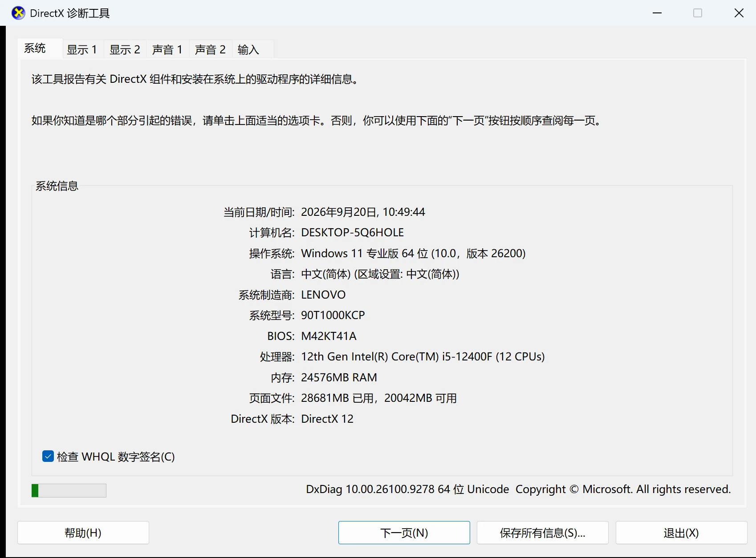
Task: Switch to the 声音 1 tab
Action: 167,49
